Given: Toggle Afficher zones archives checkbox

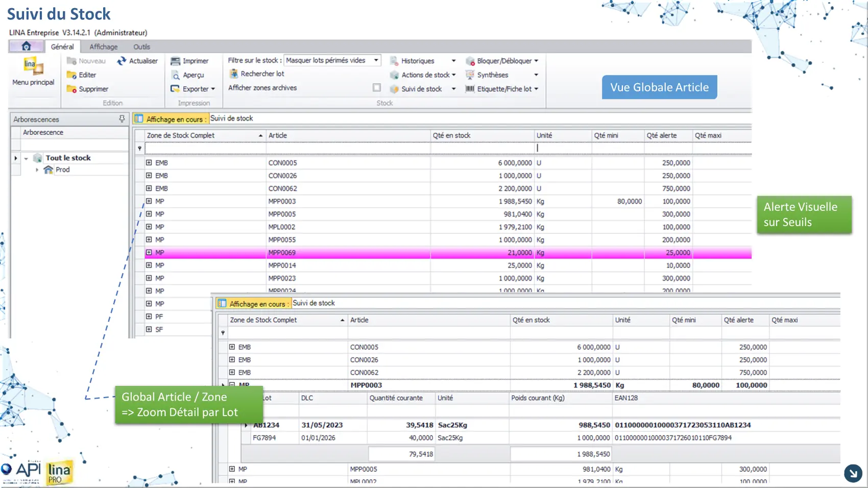Looking at the screenshot, I should click(376, 88).
